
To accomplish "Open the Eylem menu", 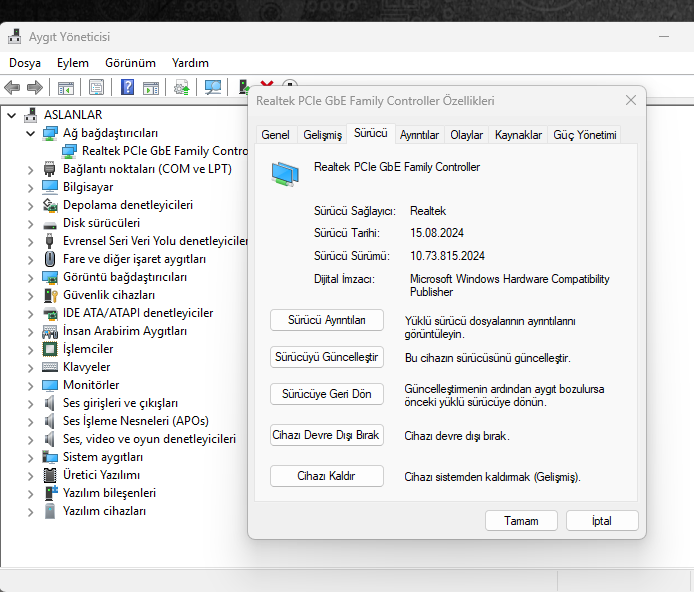I will 73,63.
